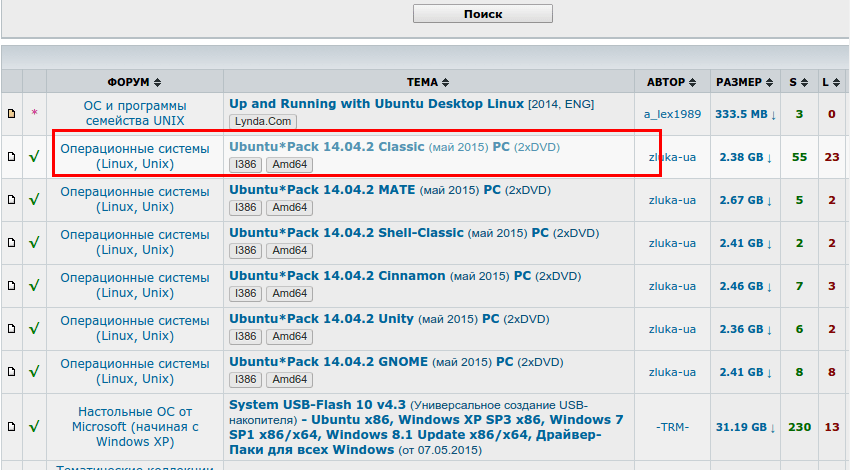Sort the table by ТЕМА column
The image size is (850, 470).
click(x=428, y=82)
